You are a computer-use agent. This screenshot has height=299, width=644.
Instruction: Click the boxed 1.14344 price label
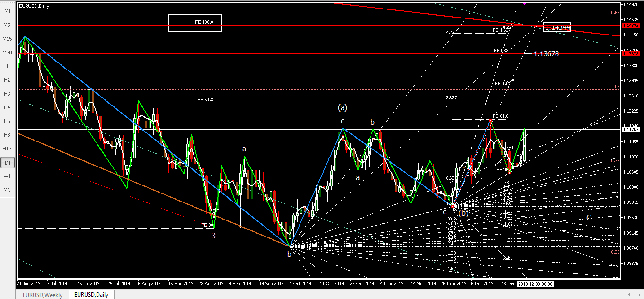557,27
